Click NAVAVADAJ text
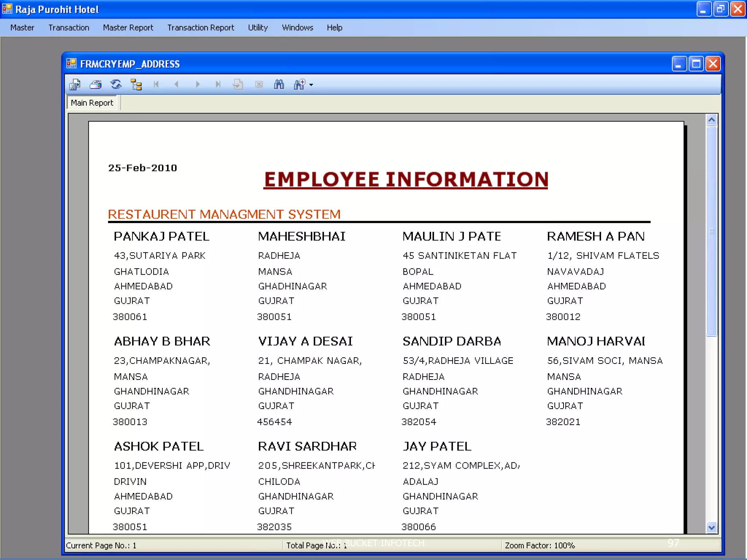This screenshot has height=560, width=747. point(576,272)
